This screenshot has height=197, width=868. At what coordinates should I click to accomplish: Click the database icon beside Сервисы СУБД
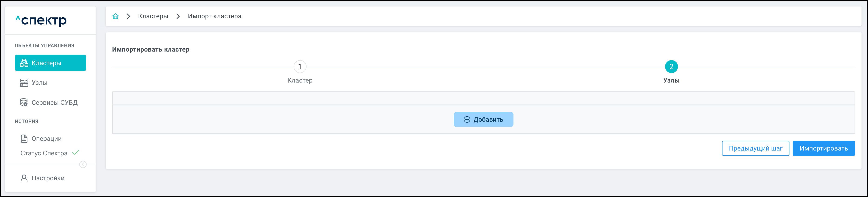[x=24, y=102]
